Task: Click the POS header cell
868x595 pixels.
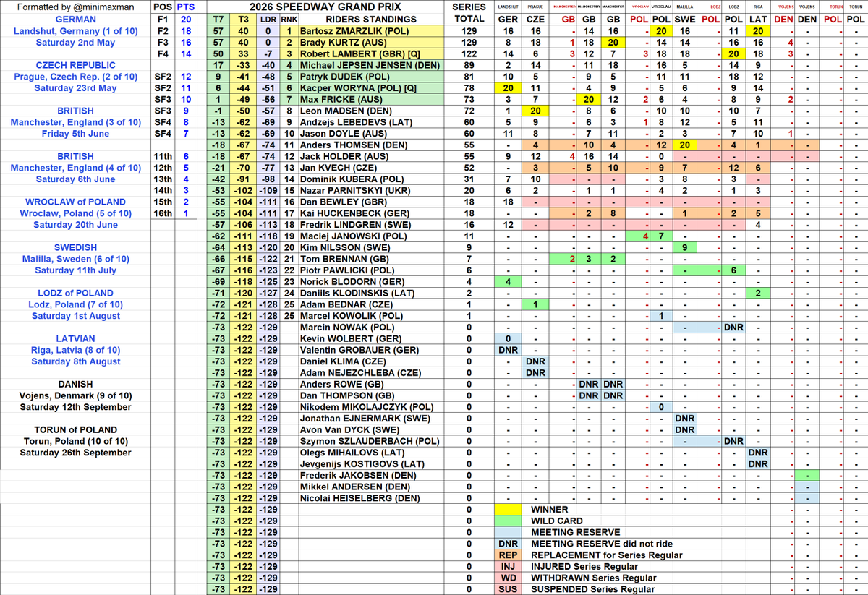Action: pos(163,7)
